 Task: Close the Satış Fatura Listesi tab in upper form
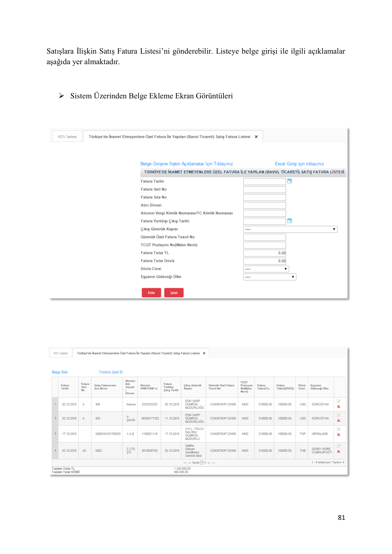click(x=256, y=137)
